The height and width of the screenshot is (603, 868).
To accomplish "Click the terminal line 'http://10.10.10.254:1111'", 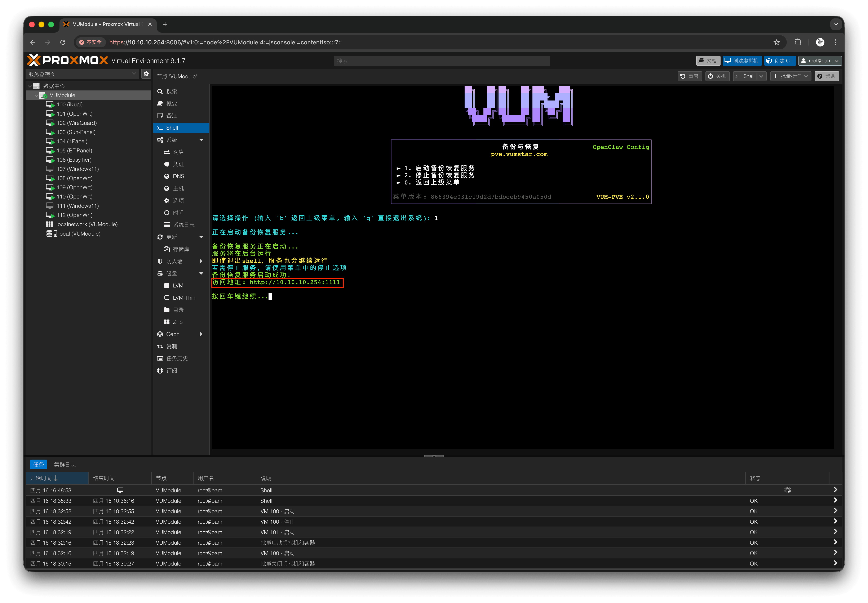I will click(295, 282).
